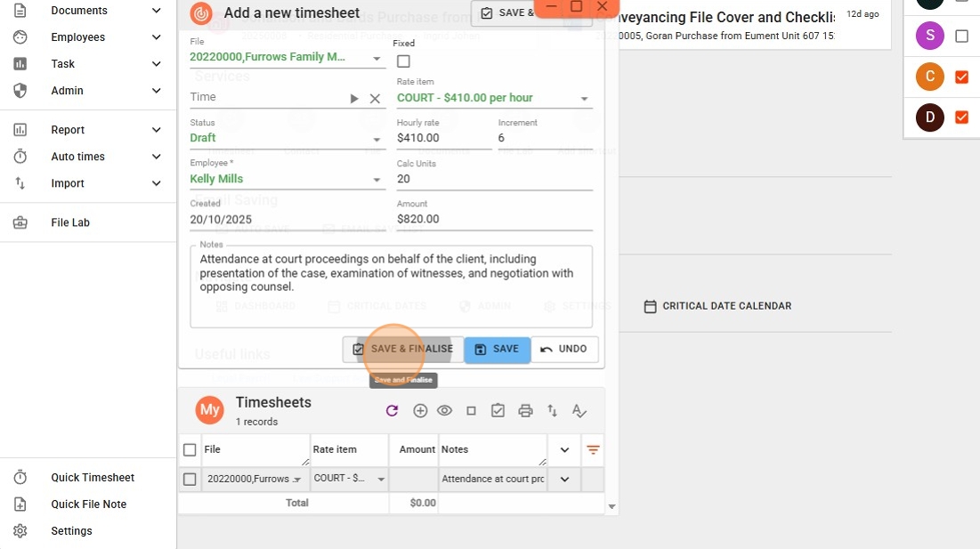Refresh the Timesheets list
Image resolution: width=980 pixels, height=549 pixels.
[x=392, y=410]
